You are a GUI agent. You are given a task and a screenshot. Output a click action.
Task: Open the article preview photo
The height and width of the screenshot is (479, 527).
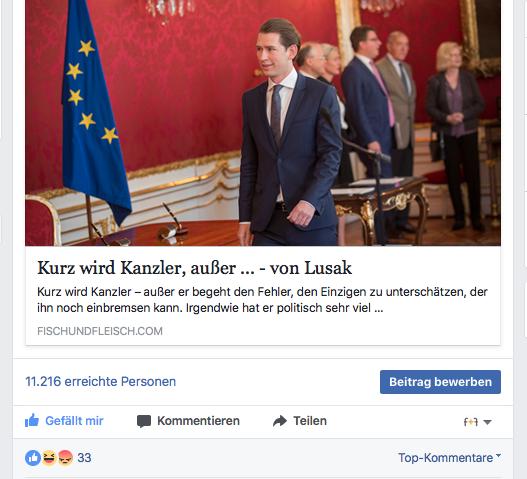click(x=263, y=123)
